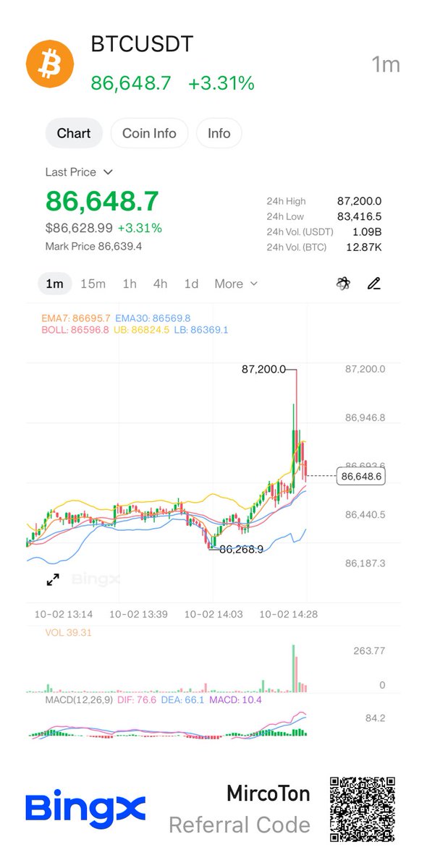Open the Info tab
427x868 pixels.
point(219,133)
